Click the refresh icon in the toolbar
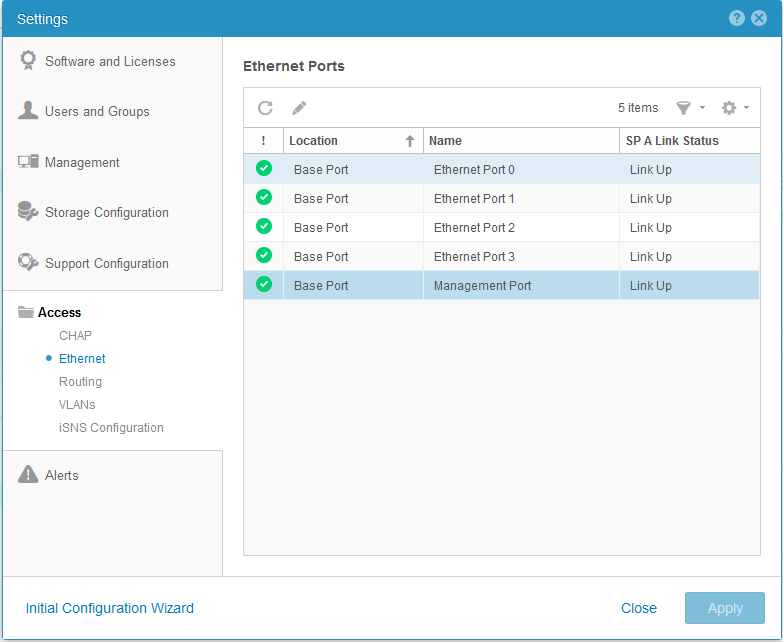This screenshot has height=642, width=783. 265,108
